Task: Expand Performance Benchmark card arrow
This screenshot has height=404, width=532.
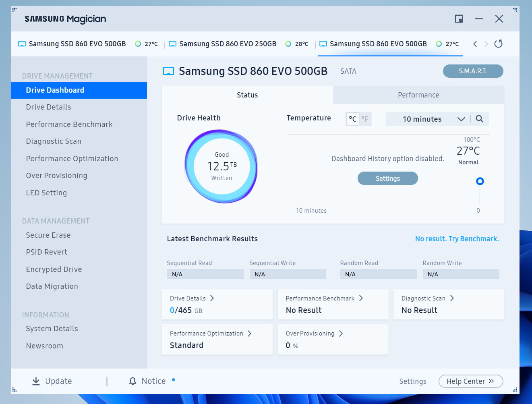Action: pyautogui.click(x=361, y=298)
